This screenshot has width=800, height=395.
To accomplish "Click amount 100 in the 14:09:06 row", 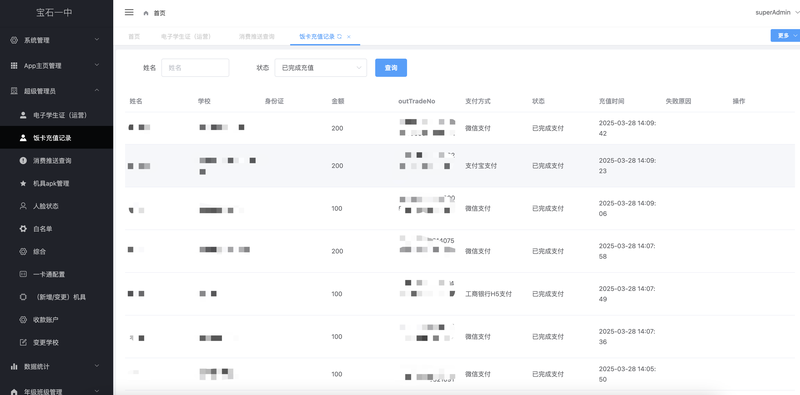I will (x=337, y=208).
